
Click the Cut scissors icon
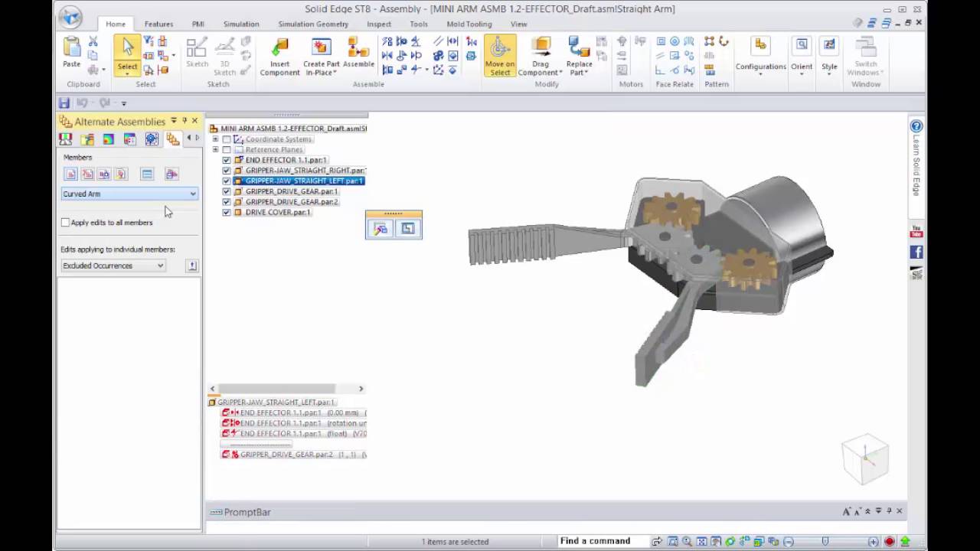pyautogui.click(x=93, y=41)
